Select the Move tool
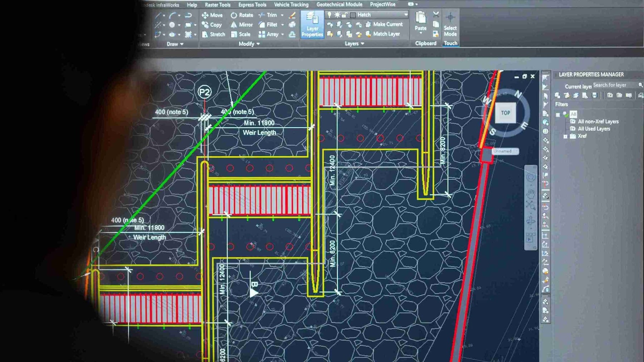644x362 pixels. point(212,15)
